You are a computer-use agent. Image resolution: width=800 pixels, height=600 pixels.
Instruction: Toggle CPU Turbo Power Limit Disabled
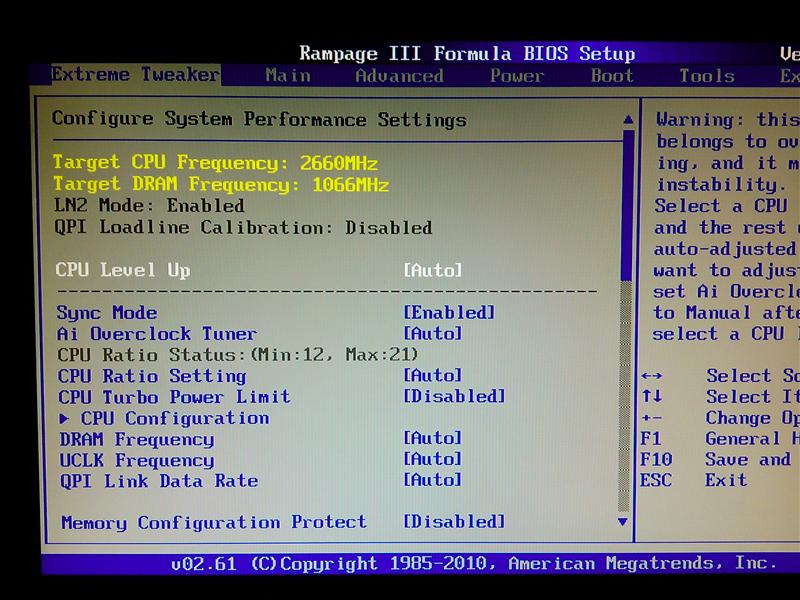tap(453, 397)
